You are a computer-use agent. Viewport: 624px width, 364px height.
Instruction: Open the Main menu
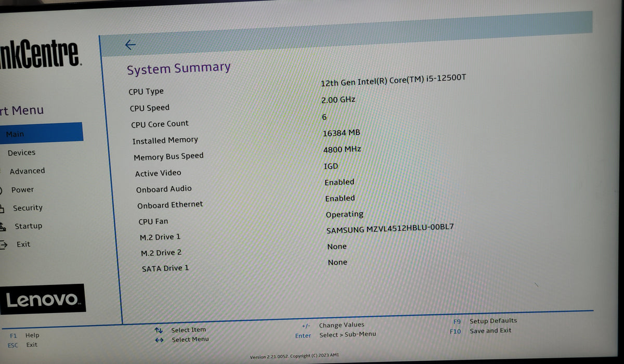[41, 133]
